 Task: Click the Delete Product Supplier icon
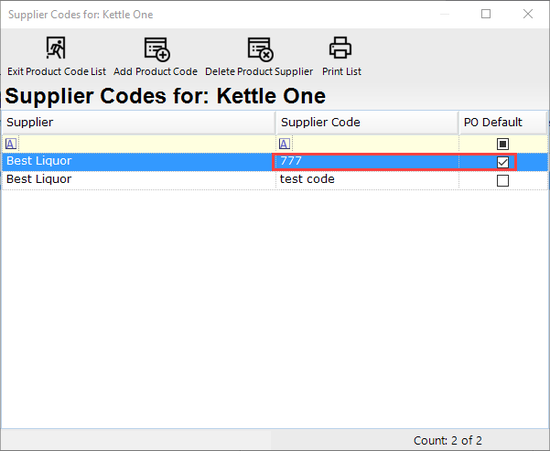coord(260,49)
